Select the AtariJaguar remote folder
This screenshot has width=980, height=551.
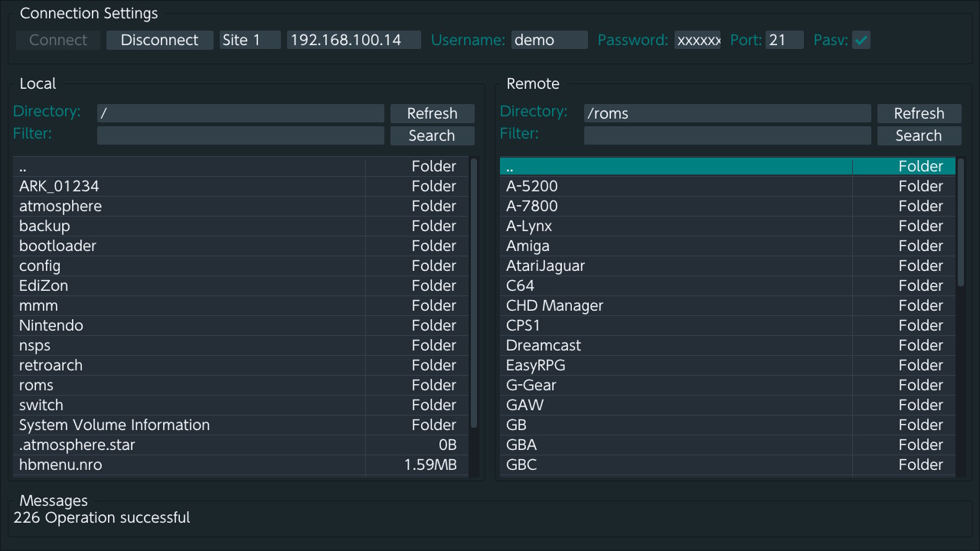click(545, 266)
